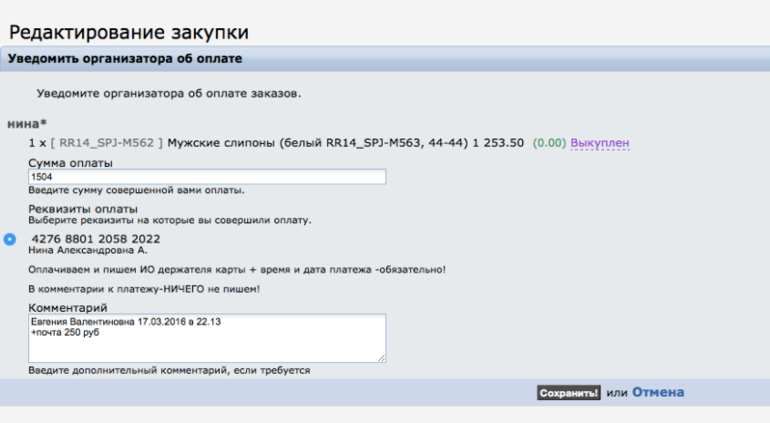The height and width of the screenshot is (423, 770).
Task: Click the username нина* heading
Action: pos(27,123)
